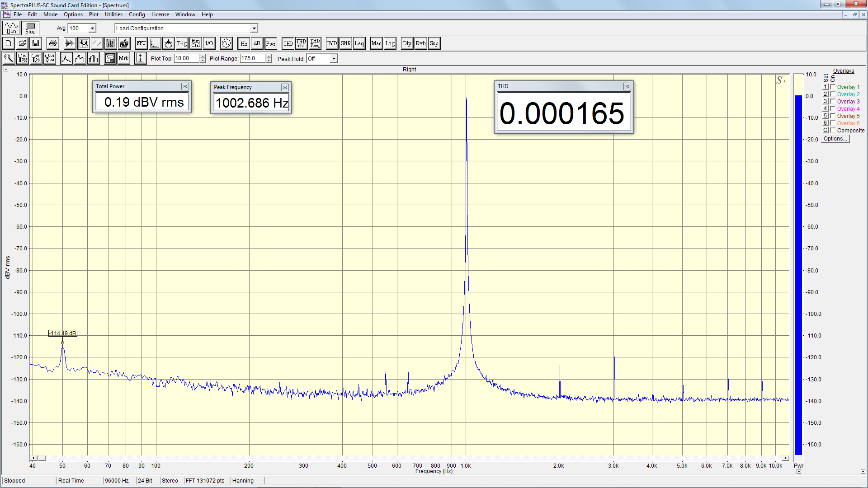Open the Avg count dropdown
Viewport: 868px width, 488px height.
92,28
